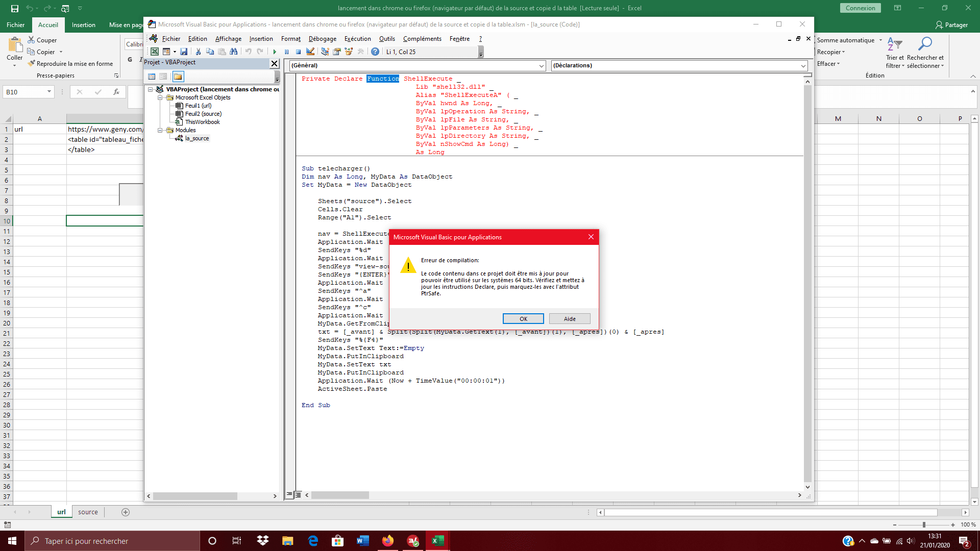Click the Excel zoom slider handle
This screenshot has width=980, height=551.
pyautogui.click(x=924, y=525)
